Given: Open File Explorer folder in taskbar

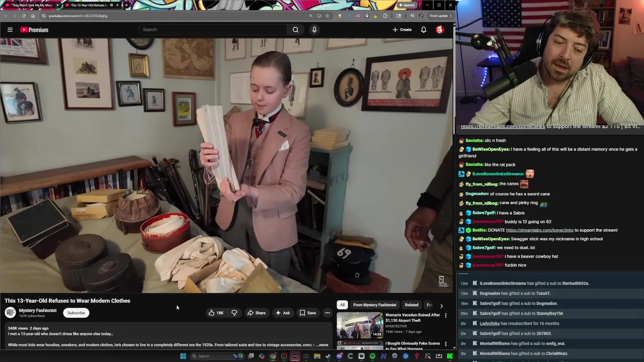Looking at the screenshot, I should pyautogui.click(x=317, y=356).
